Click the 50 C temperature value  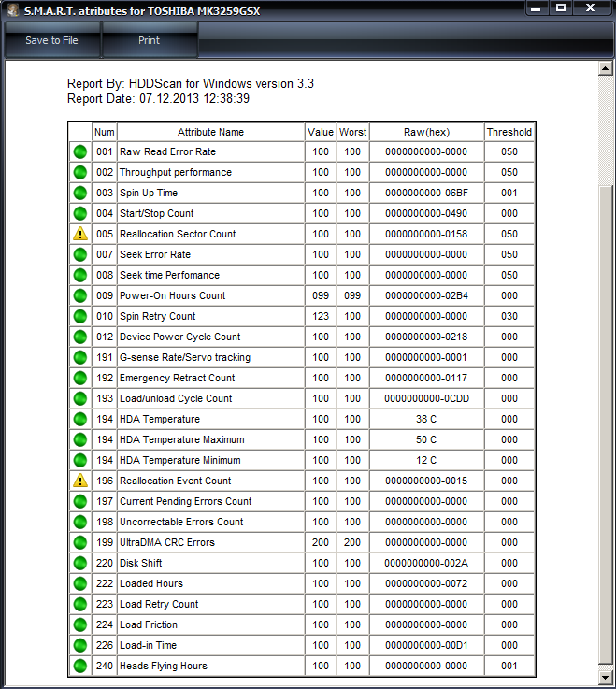426,439
